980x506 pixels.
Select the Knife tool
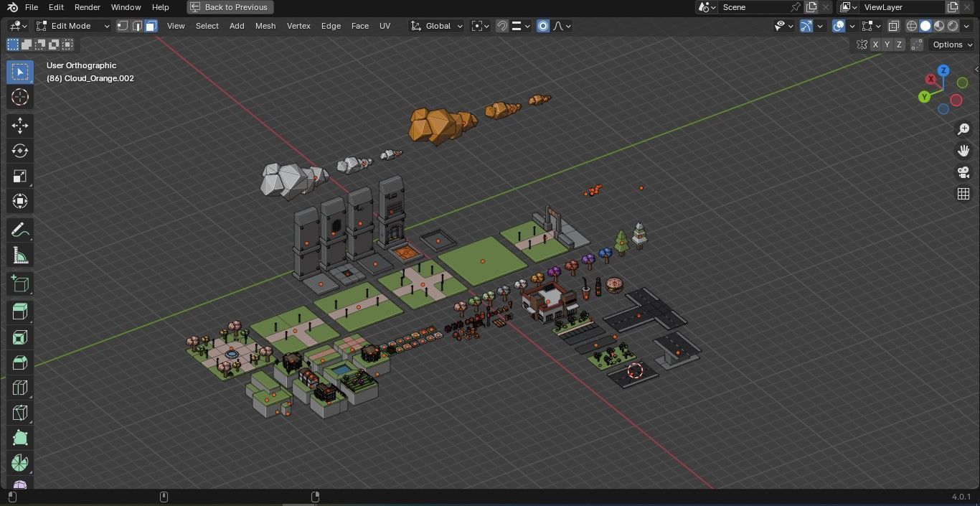pos(20,413)
